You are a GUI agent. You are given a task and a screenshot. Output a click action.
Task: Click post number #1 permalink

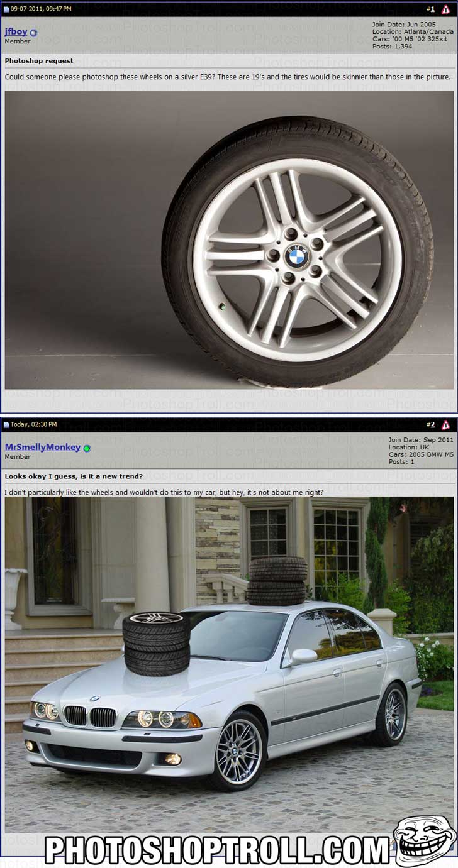pyautogui.click(x=431, y=9)
